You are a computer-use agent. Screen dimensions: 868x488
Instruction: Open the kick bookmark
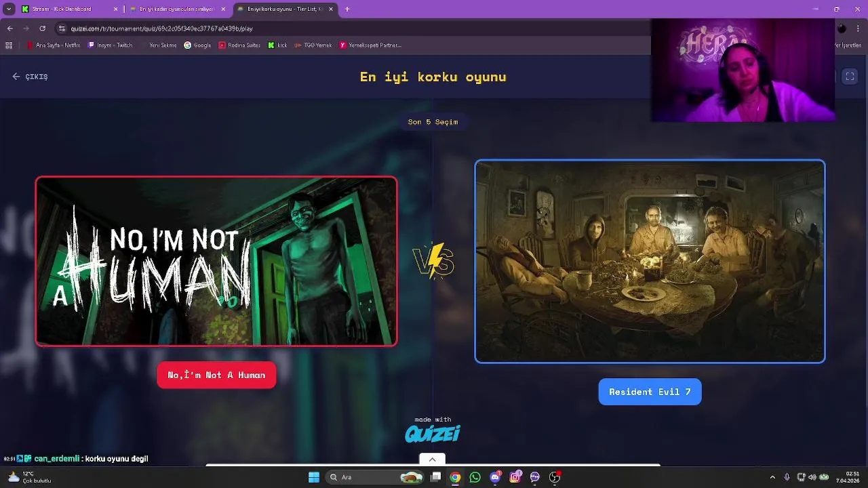(x=277, y=45)
